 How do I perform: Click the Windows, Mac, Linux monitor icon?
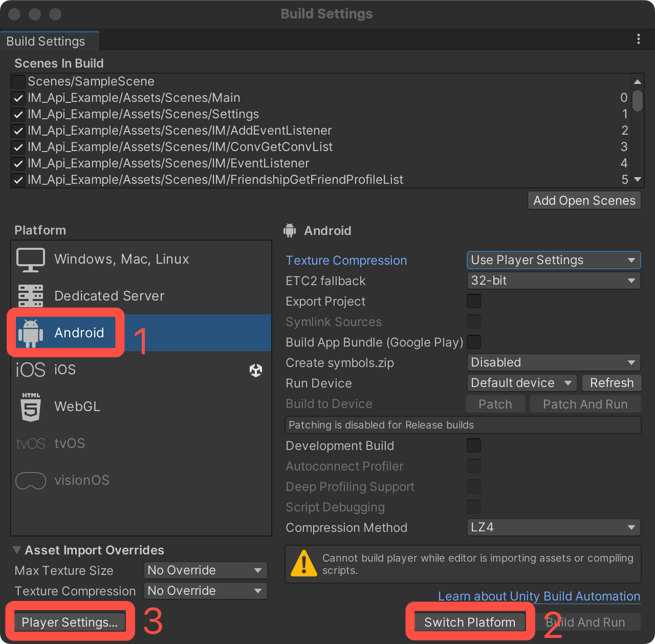click(31, 260)
